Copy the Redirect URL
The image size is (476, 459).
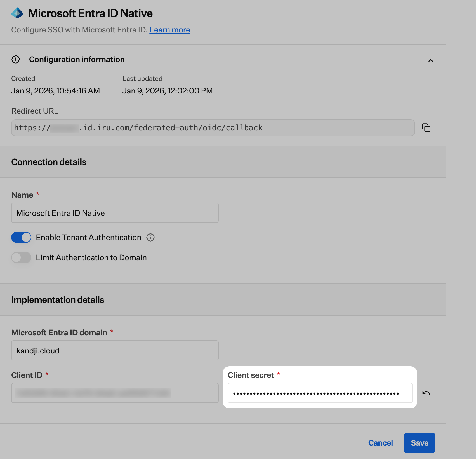(x=426, y=128)
